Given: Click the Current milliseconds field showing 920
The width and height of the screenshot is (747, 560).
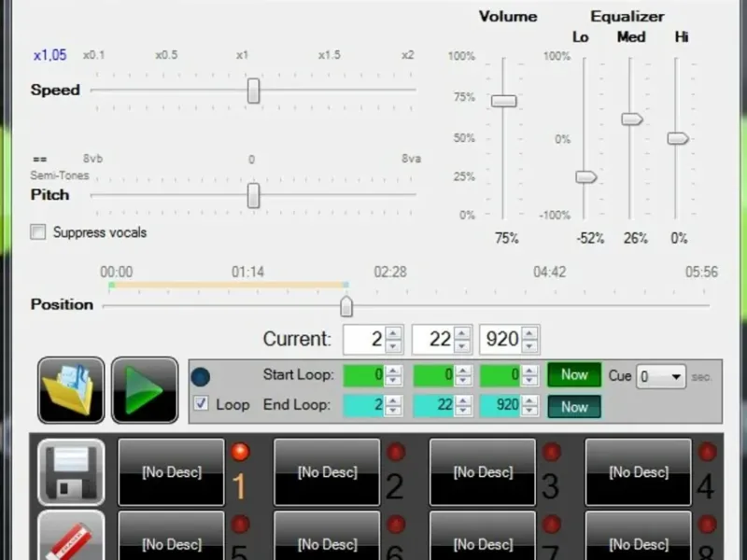Looking at the screenshot, I should (501, 340).
